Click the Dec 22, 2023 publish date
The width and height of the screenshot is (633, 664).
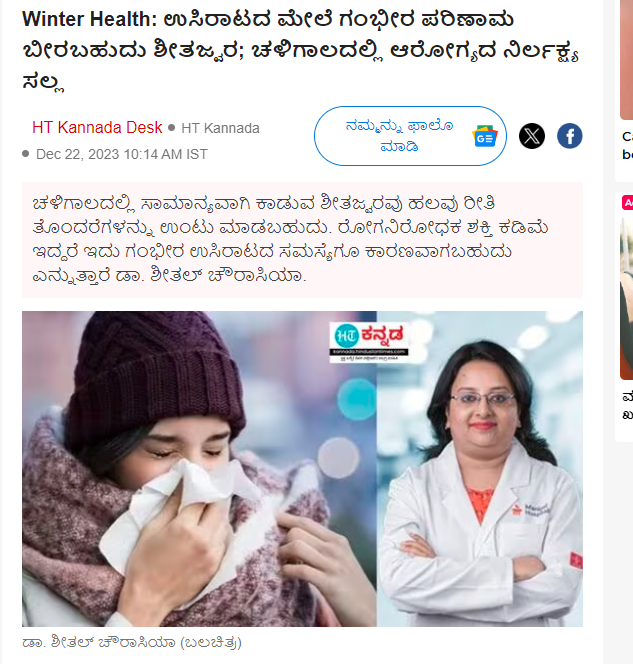pyautogui.click(x=122, y=154)
